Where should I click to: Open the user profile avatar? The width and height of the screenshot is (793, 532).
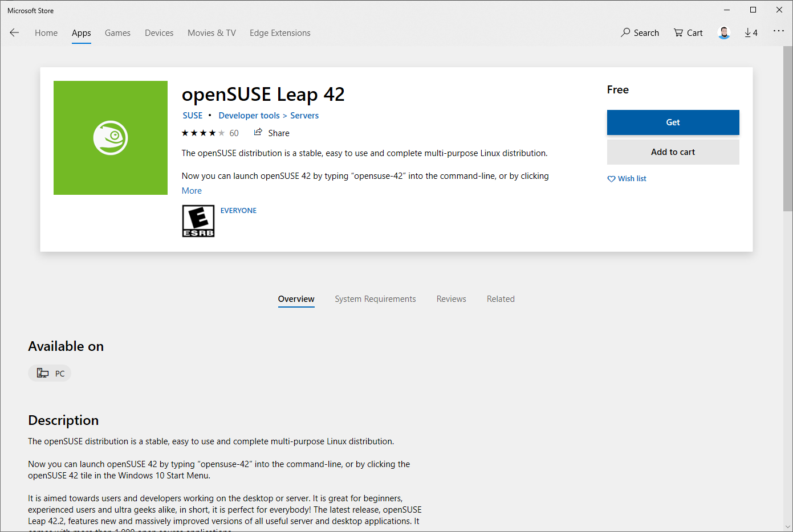(x=724, y=32)
